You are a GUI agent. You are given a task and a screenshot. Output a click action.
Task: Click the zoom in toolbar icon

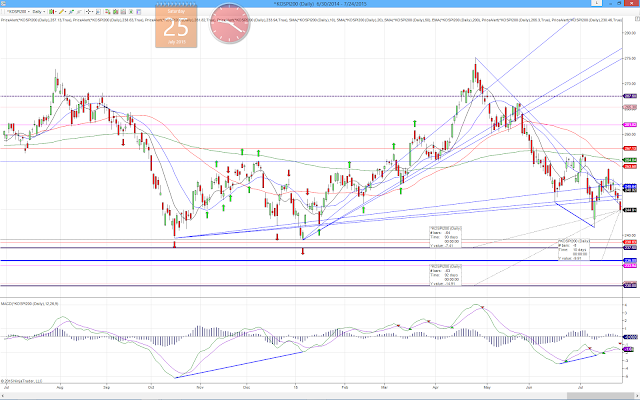coord(71,12)
